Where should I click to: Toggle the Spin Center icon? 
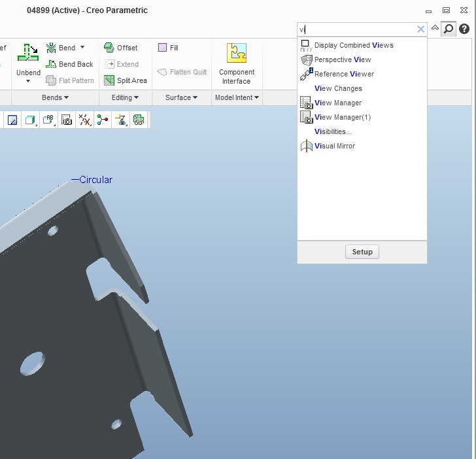pyautogui.click(x=103, y=120)
